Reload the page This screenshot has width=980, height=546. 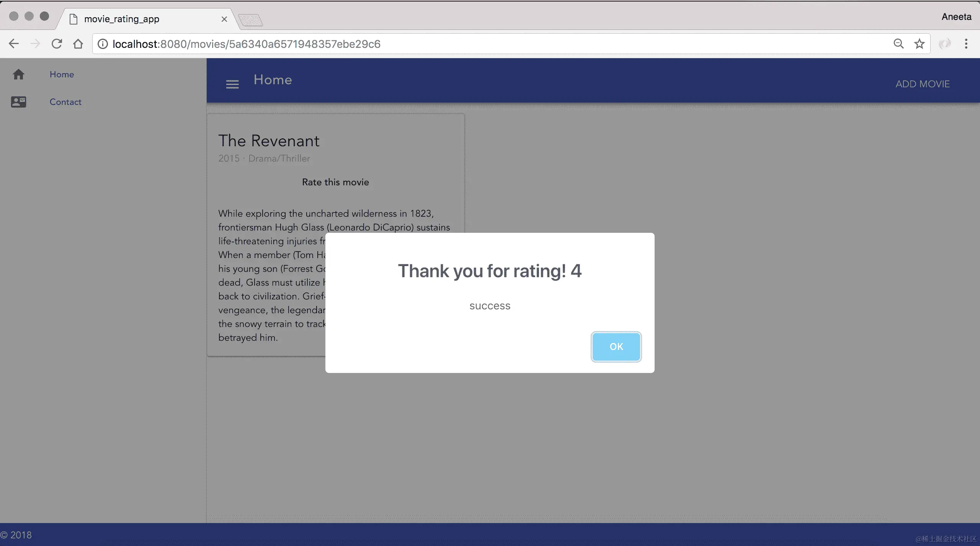pyautogui.click(x=57, y=44)
